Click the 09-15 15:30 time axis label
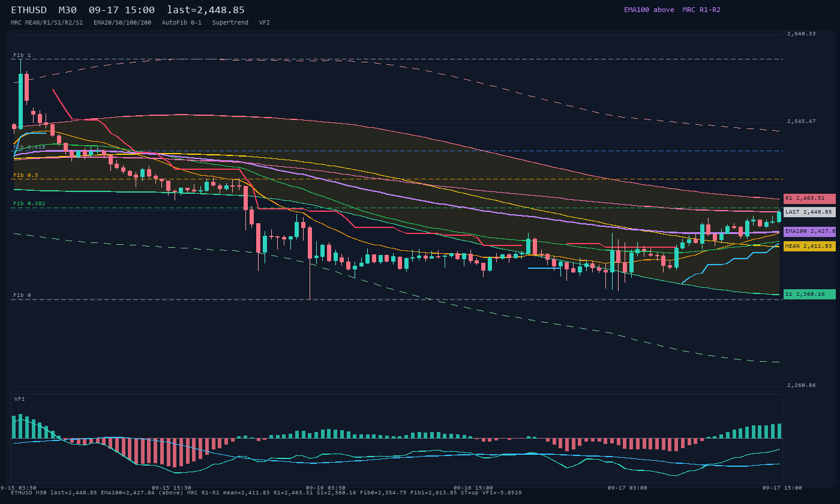This screenshot has height=504, width=840. pyautogui.click(x=172, y=488)
